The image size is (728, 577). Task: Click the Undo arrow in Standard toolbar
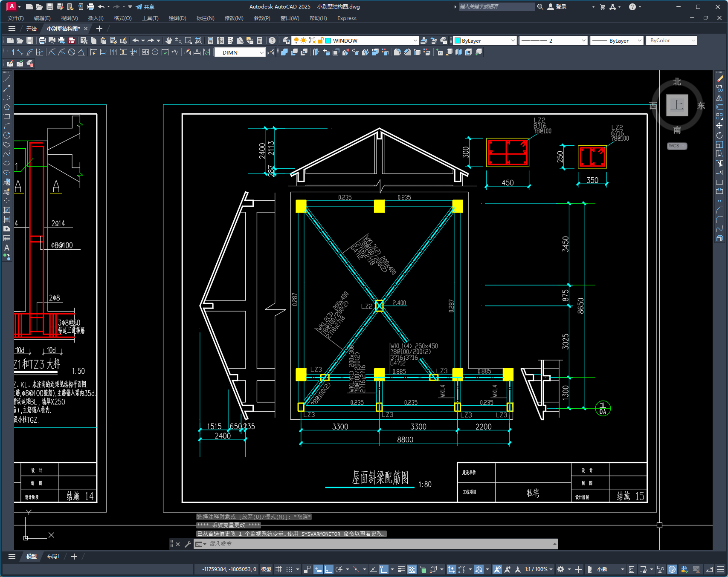[x=136, y=40]
